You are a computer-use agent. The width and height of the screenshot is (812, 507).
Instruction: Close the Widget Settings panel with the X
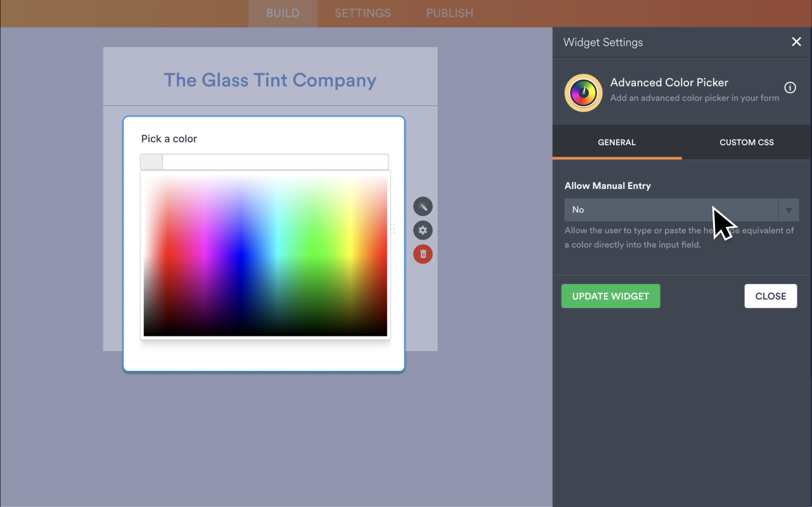tap(796, 42)
